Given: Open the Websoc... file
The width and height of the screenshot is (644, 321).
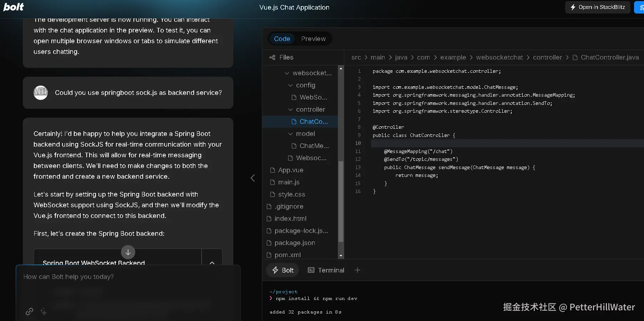Looking at the screenshot, I should click(x=307, y=158).
